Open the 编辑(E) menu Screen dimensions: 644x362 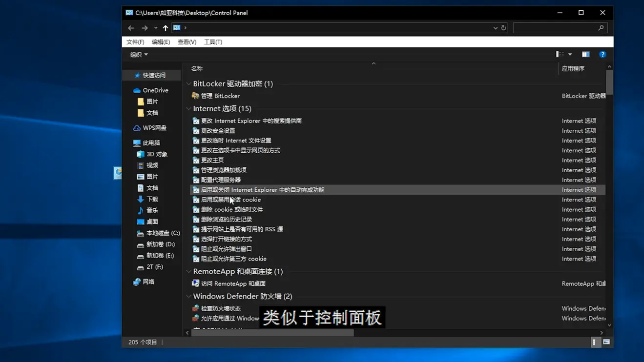pos(161,42)
